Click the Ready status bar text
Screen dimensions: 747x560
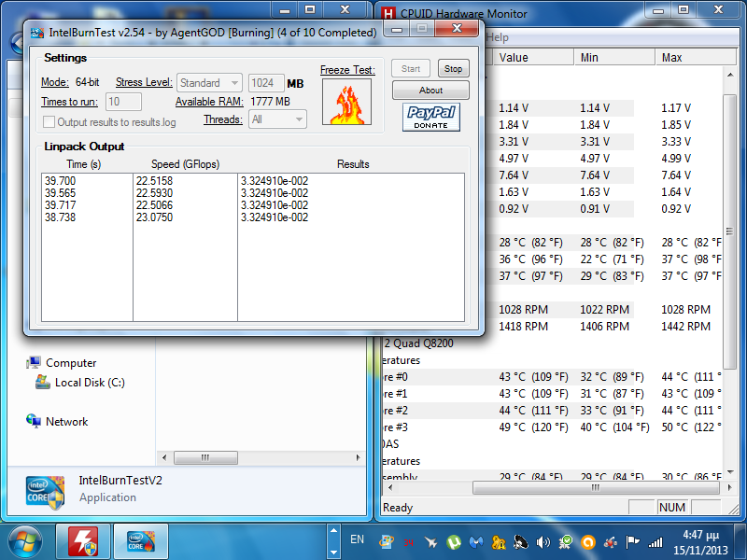(x=398, y=507)
